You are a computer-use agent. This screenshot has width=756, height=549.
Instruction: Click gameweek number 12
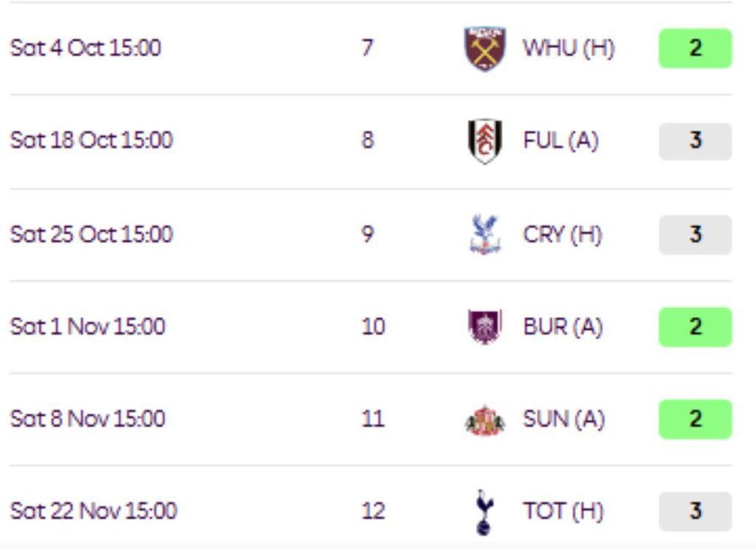373,511
